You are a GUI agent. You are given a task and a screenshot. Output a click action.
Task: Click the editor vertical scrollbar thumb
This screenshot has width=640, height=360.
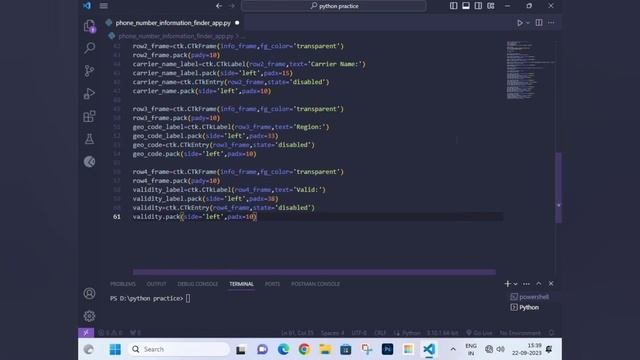[558, 187]
